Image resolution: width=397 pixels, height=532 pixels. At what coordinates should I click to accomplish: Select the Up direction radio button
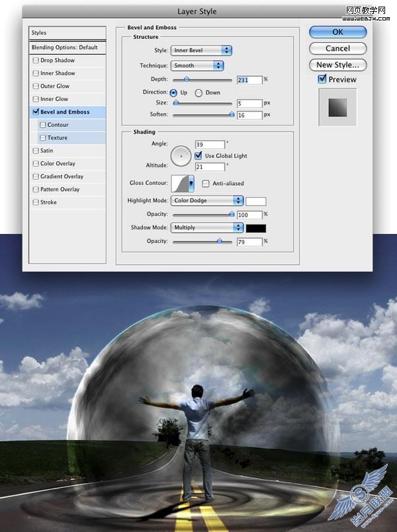[173, 93]
